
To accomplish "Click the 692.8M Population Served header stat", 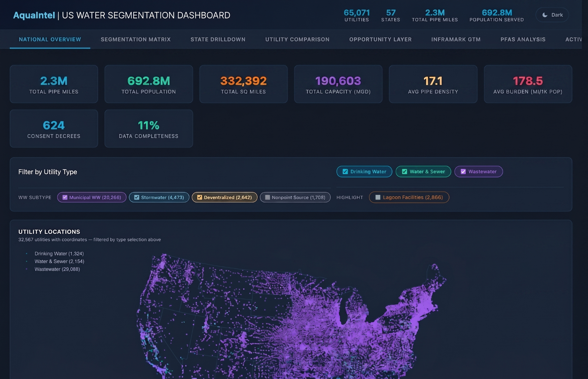I will pyautogui.click(x=497, y=15).
